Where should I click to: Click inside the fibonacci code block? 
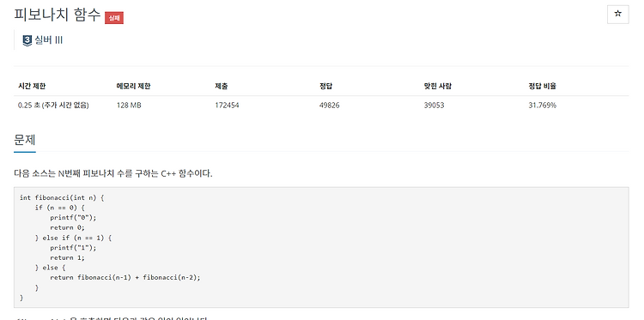point(321,247)
